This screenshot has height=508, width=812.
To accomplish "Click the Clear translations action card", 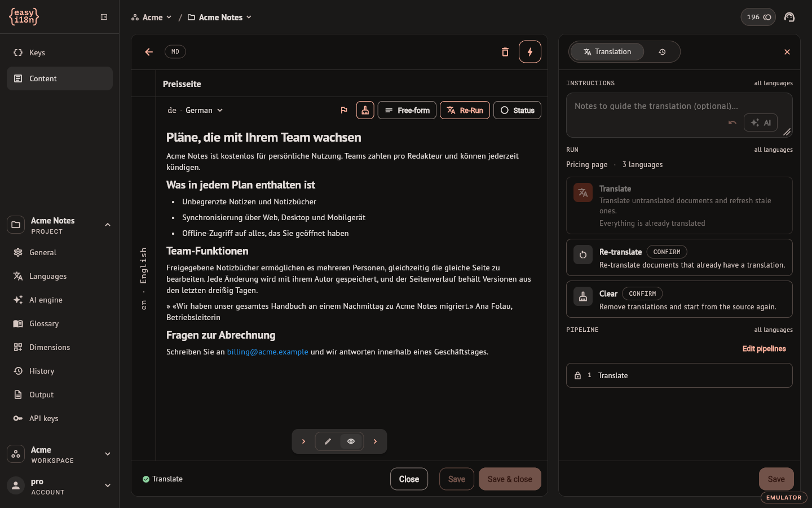I will [x=679, y=299].
